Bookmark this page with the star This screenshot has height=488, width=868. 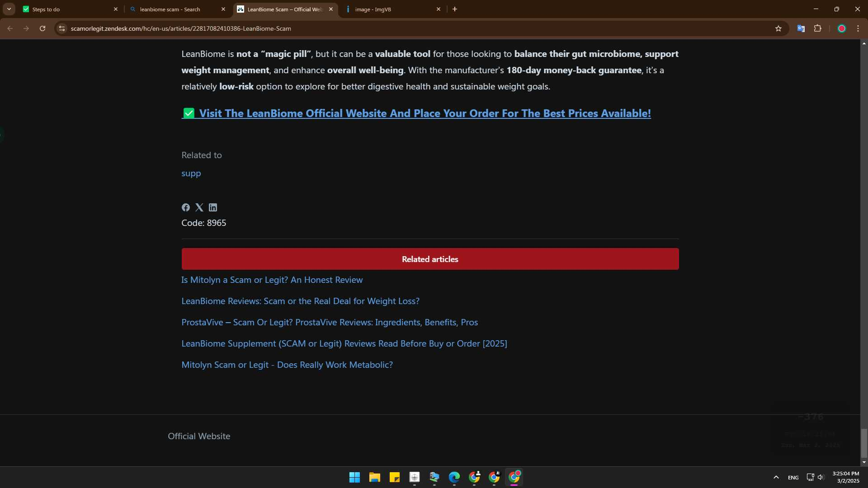click(778, 28)
